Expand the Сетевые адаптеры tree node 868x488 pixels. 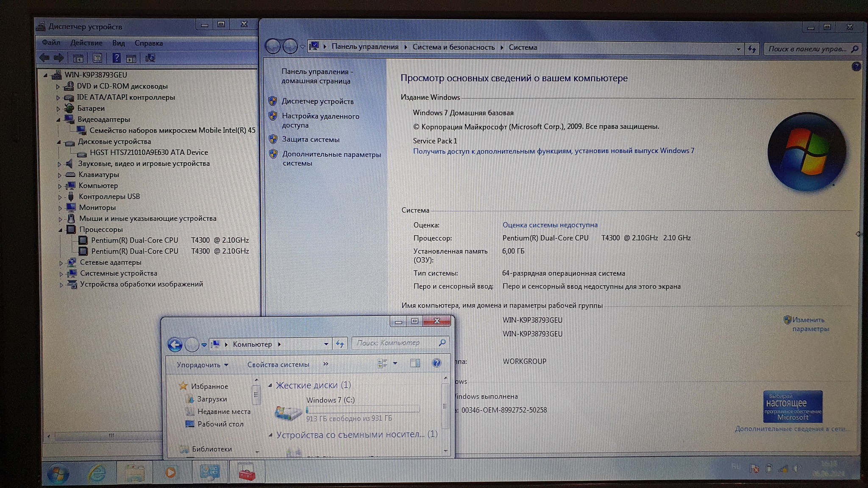[x=61, y=263]
